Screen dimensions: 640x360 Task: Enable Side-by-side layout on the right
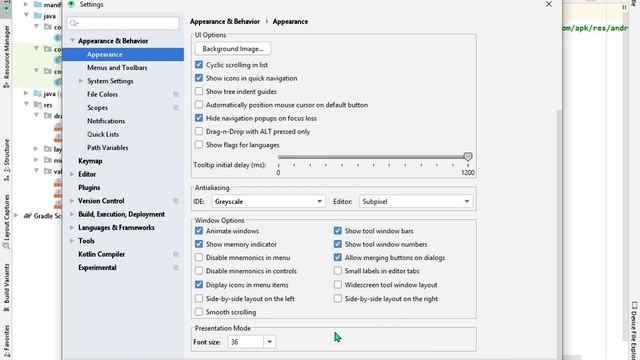click(338, 299)
